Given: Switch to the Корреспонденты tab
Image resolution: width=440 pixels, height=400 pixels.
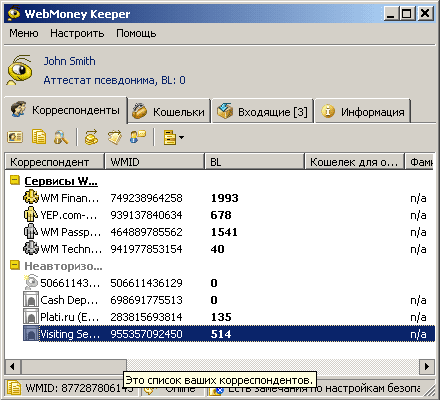Looking at the screenshot, I should [66, 110].
